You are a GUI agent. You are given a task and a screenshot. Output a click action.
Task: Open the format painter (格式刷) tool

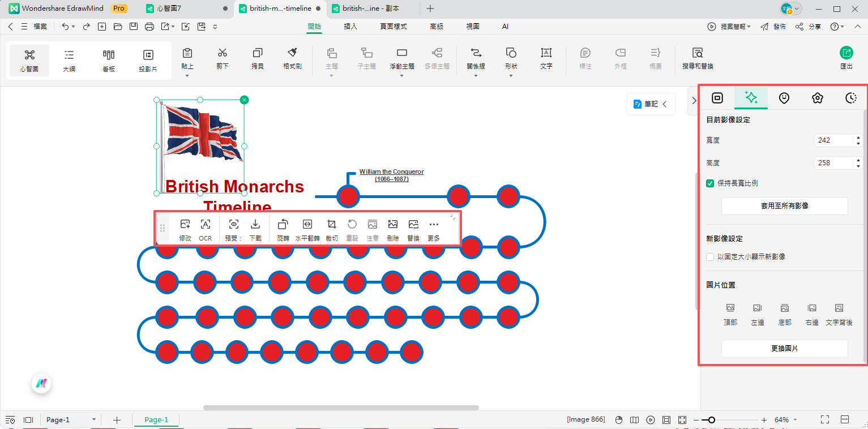point(292,59)
